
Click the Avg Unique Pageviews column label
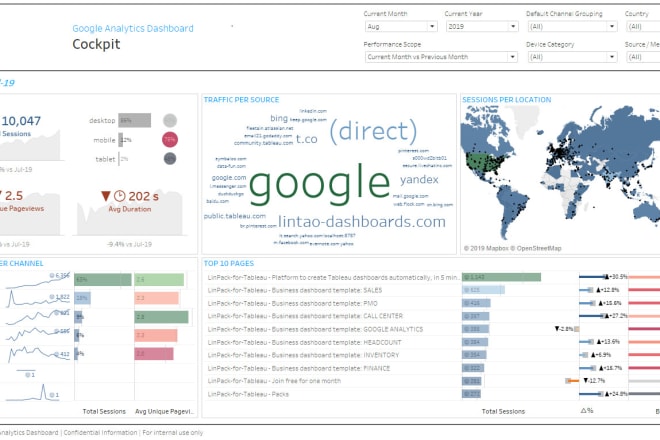[165, 411]
